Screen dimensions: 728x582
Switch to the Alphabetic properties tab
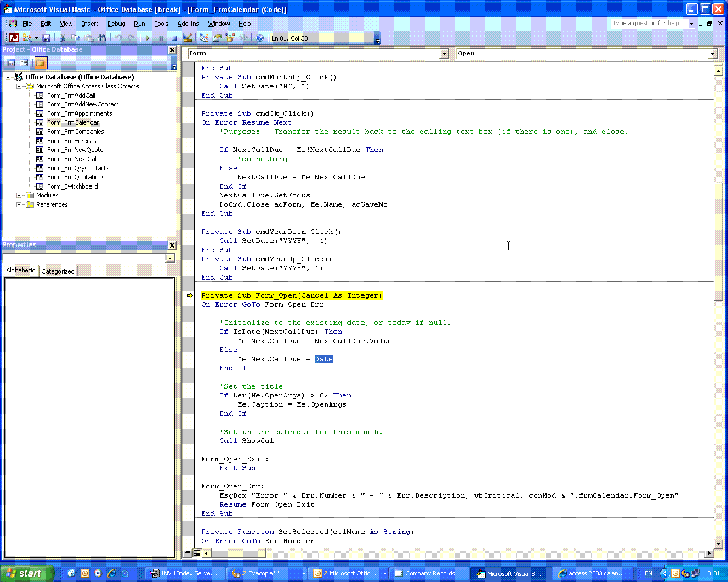coord(21,270)
